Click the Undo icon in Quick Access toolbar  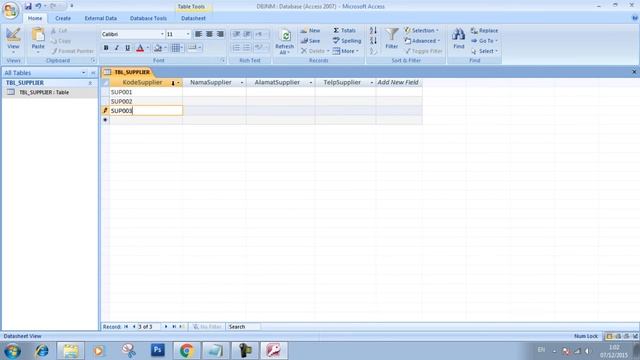[x=38, y=6]
